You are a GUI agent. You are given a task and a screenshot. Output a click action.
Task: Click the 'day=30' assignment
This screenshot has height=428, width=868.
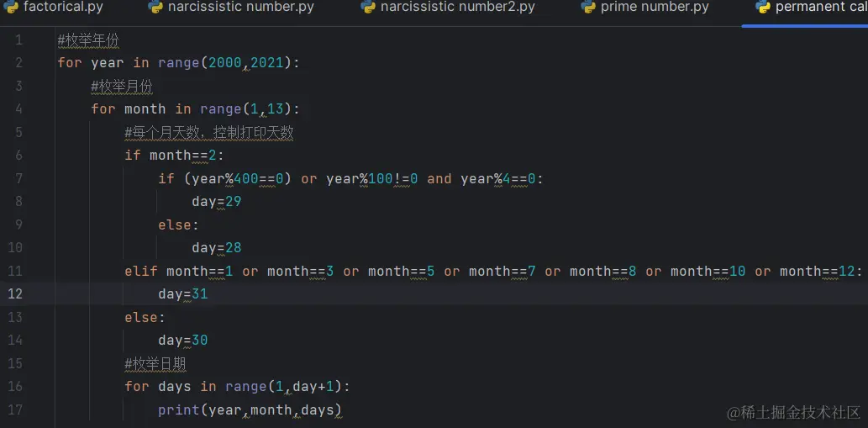click(x=182, y=340)
